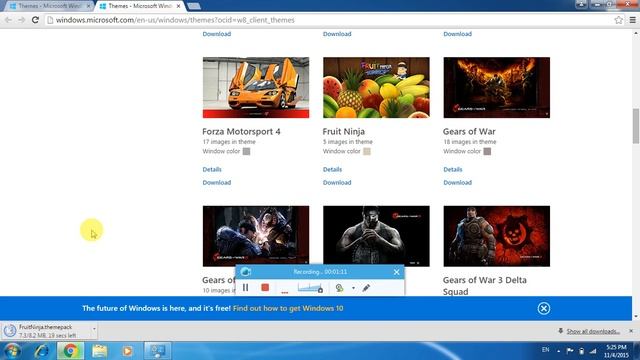
Task: Open the Windows Start menu
Action: point(12,351)
